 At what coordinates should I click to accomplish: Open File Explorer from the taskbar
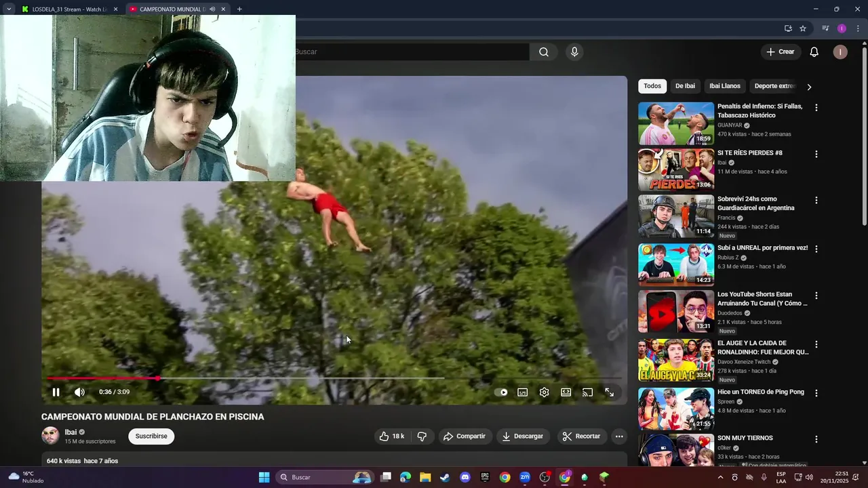(x=425, y=477)
